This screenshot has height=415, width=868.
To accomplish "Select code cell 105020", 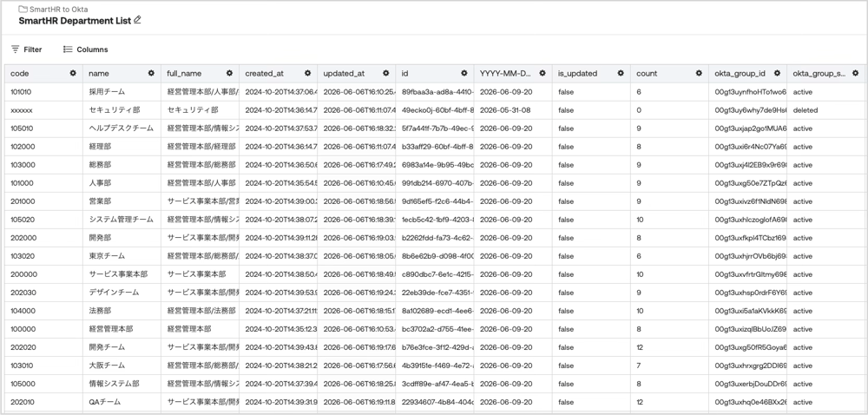I will click(x=43, y=220).
